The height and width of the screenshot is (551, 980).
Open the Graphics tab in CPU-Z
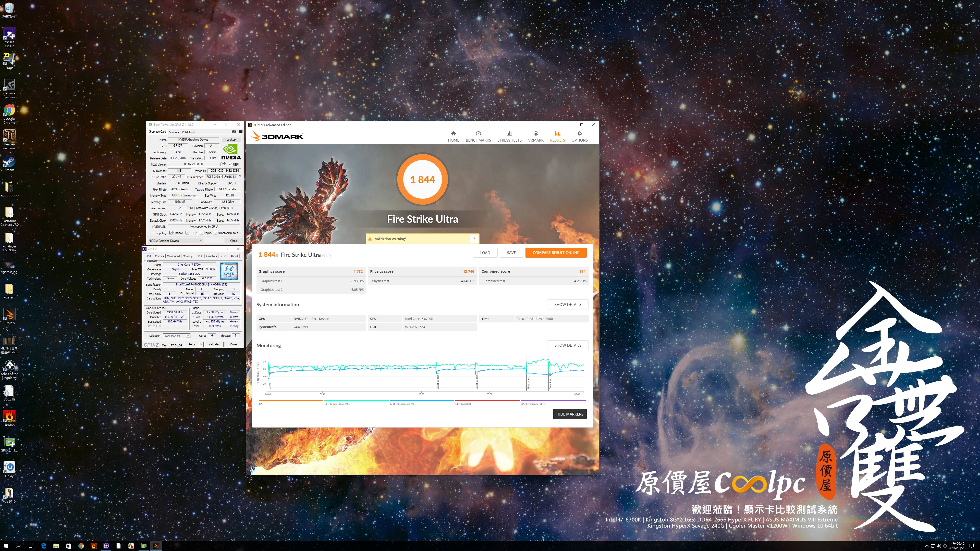[212, 256]
